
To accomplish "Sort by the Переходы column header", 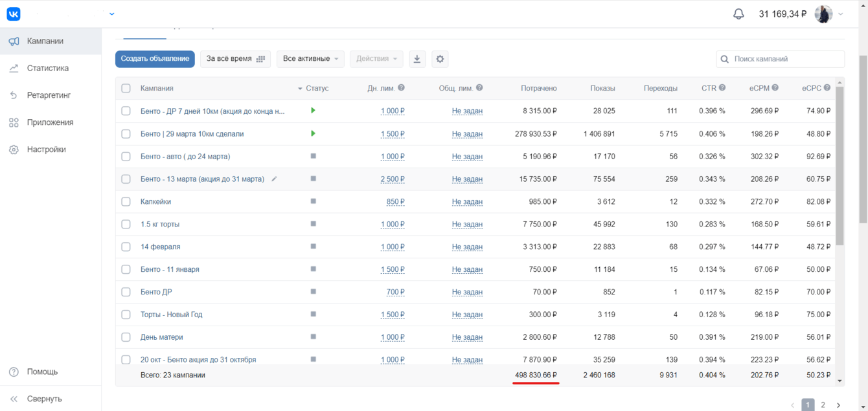I will [661, 88].
